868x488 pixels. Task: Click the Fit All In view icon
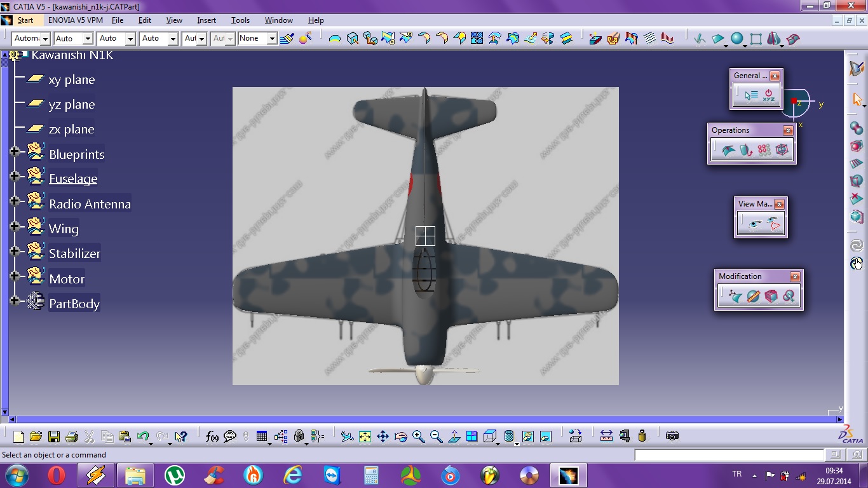click(x=365, y=437)
